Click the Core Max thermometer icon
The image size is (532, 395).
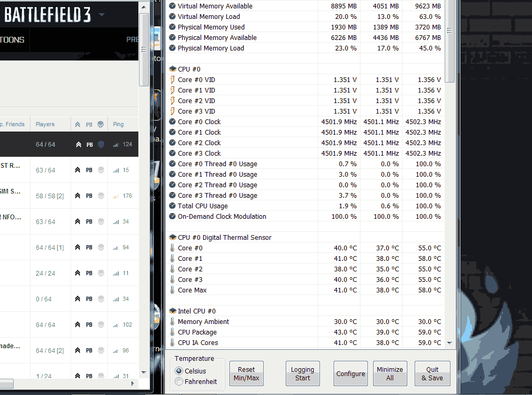point(173,290)
